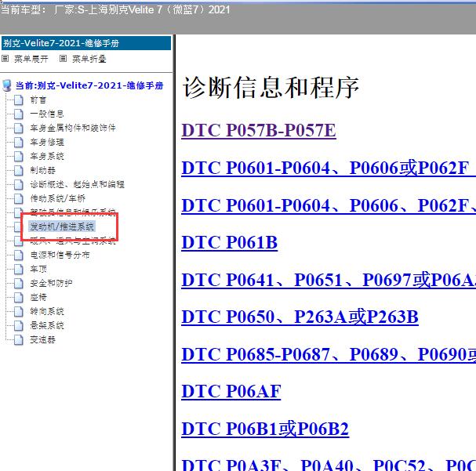Viewport: 476px width, 471px height.
Task: Open the DTC P06B1或P06B2 link
Action: click(x=265, y=429)
